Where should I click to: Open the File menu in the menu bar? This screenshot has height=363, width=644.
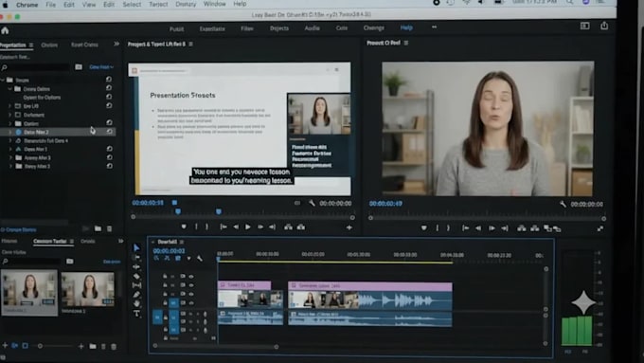click(x=50, y=5)
